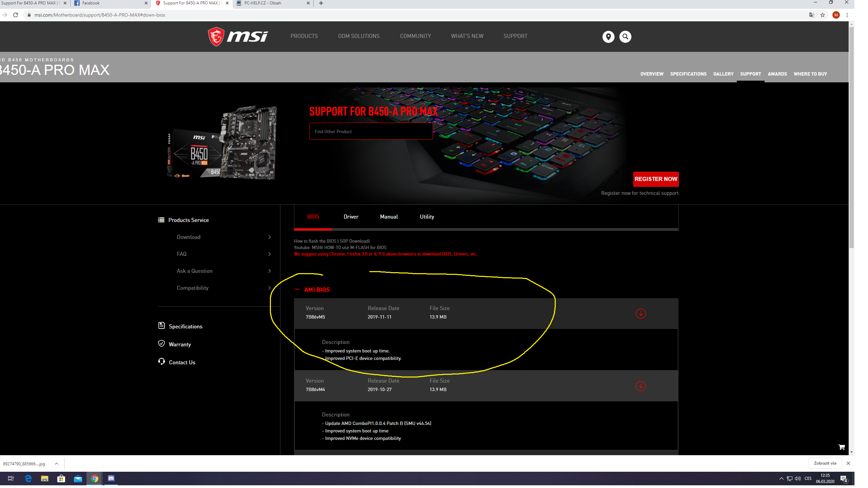Open the SPECIFICATIONS product nav item
Viewport: 868px width, 488px height.
pyautogui.click(x=688, y=74)
